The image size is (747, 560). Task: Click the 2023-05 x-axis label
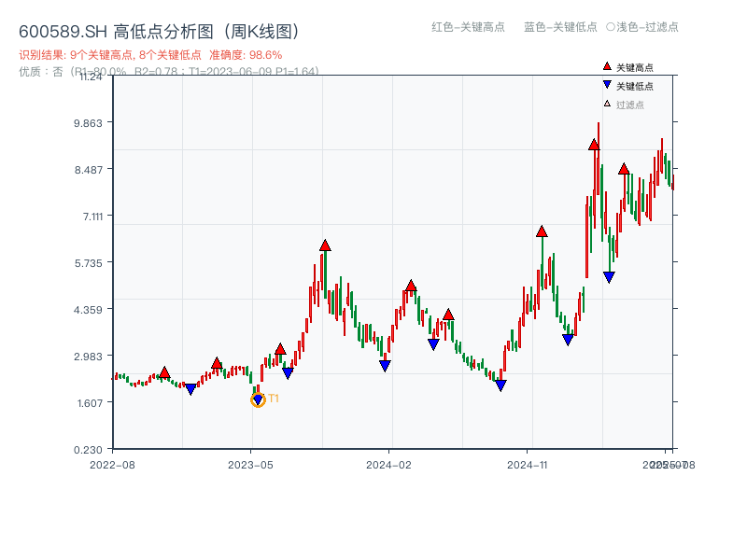tap(250, 465)
